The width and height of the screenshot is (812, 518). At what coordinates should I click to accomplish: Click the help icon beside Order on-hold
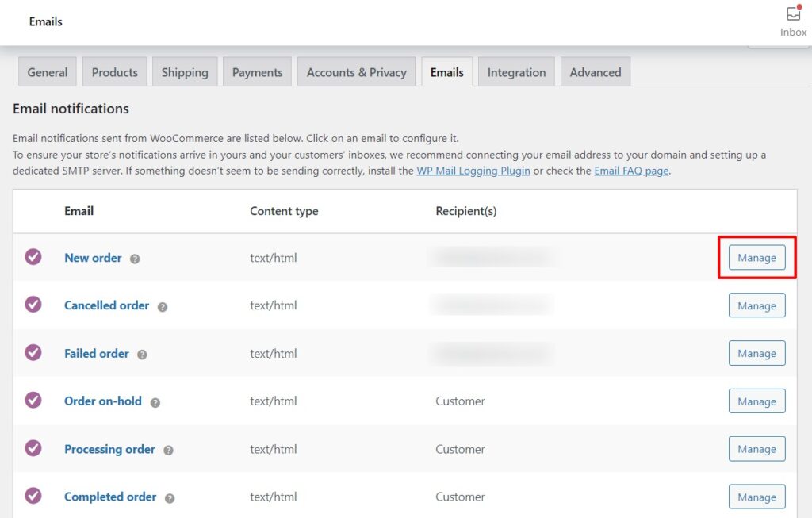tap(155, 401)
